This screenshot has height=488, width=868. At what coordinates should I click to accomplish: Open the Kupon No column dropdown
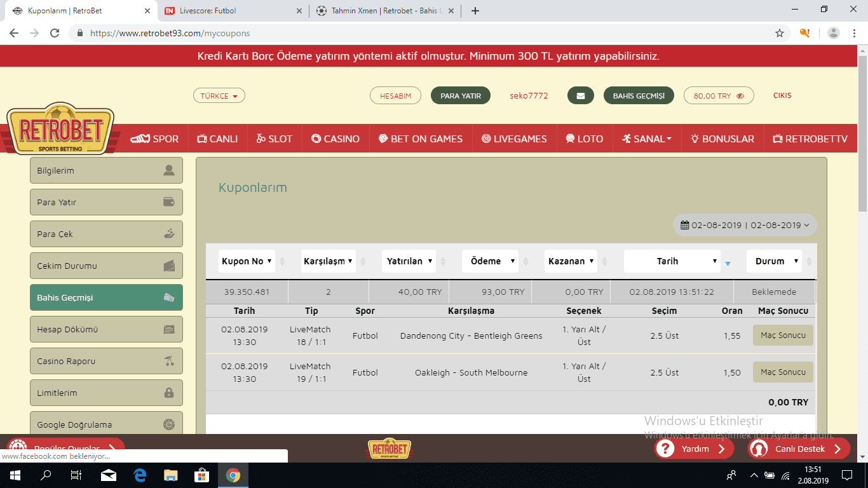(247, 261)
